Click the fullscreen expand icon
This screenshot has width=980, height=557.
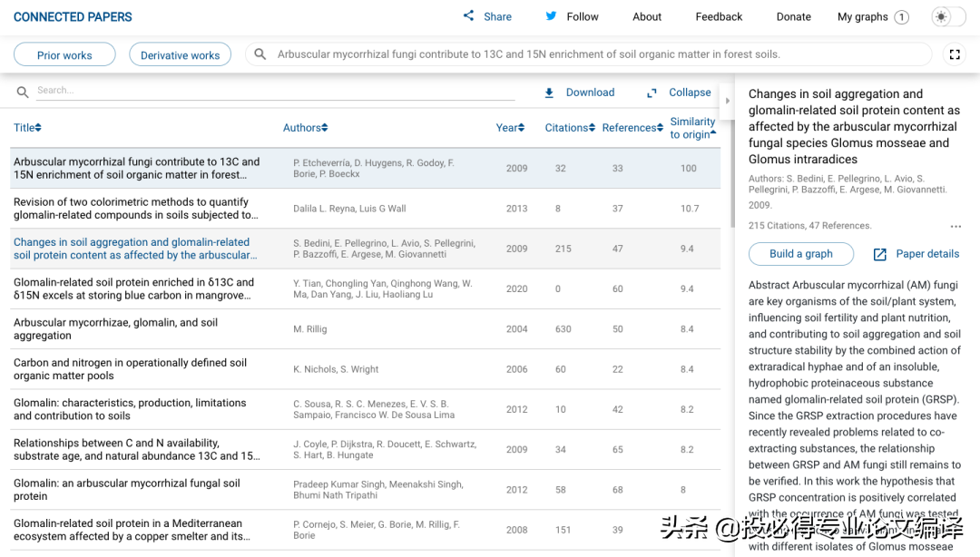coord(955,54)
